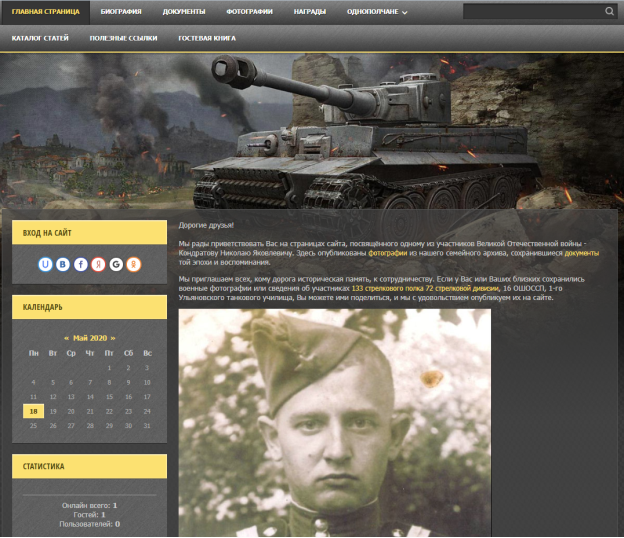Open Награды menu item
The height and width of the screenshot is (538, 624).
[310, 12]
